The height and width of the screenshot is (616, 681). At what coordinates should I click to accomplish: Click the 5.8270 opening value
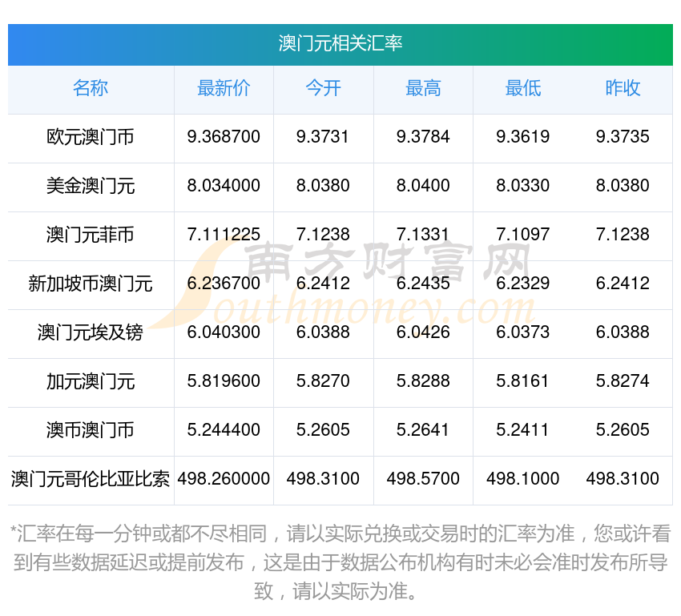click(323, 381)
